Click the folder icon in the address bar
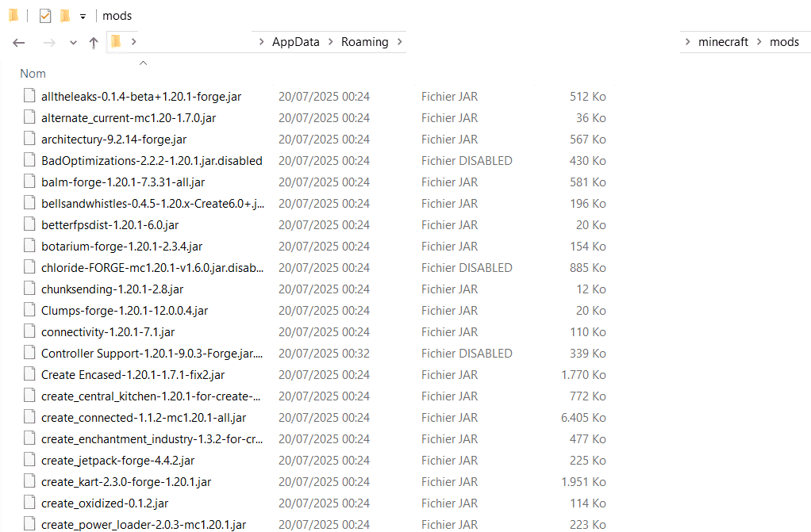 point(116,41)
